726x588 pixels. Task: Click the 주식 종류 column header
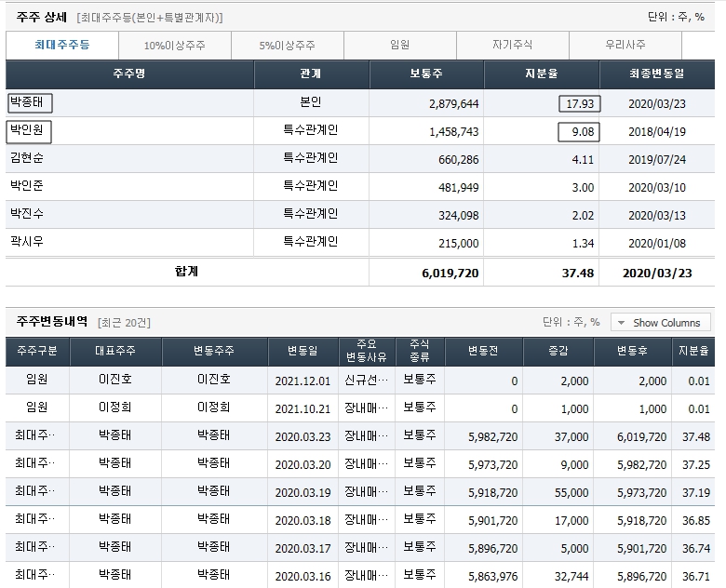(420, 352)
